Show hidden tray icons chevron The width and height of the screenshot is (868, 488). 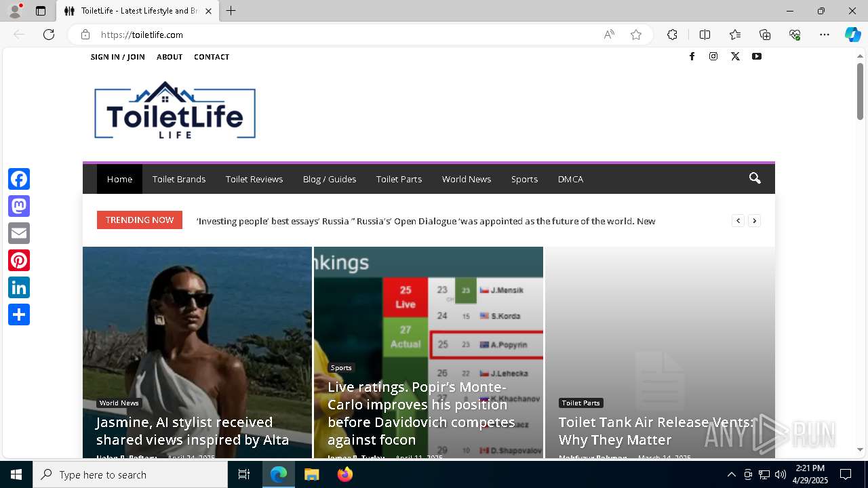click(731, 474)
